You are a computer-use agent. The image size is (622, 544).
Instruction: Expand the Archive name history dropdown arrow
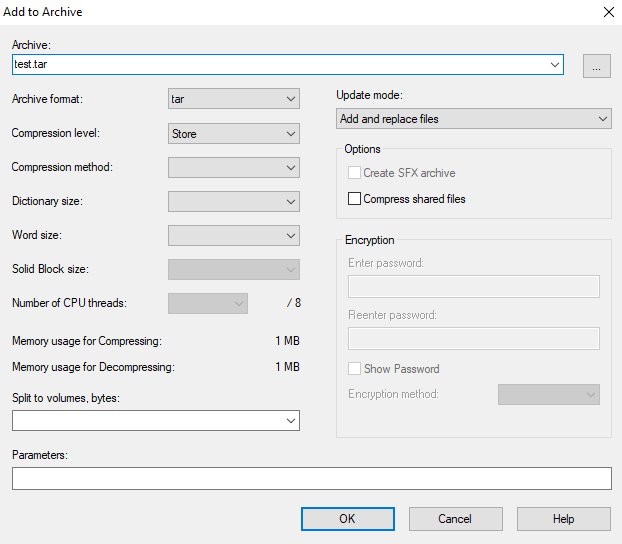point(555,65)
